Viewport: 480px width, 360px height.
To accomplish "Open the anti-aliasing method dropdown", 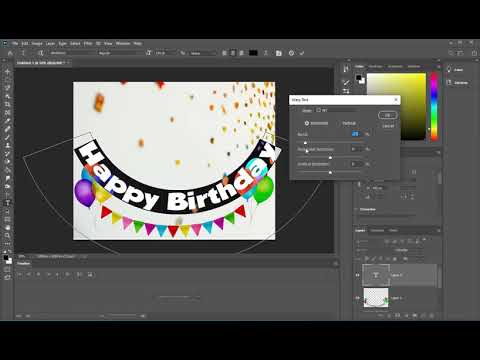I will pos(202,53).
